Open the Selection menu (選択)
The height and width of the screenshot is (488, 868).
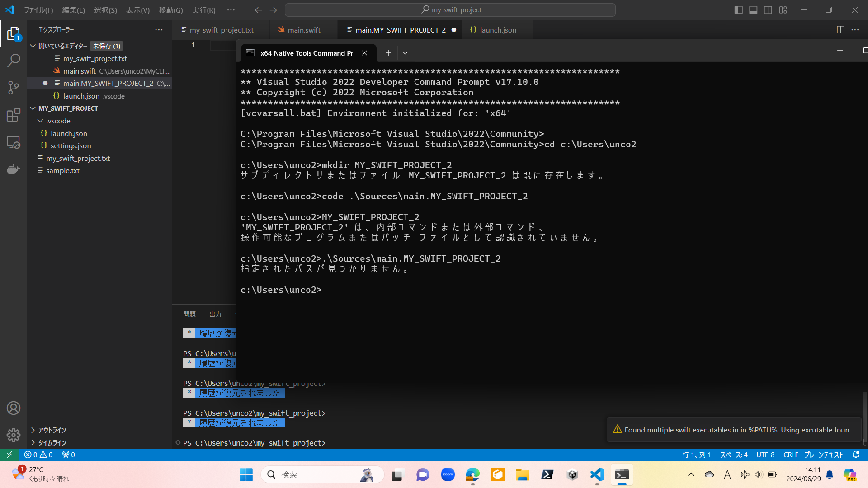(x=105, y=10)
